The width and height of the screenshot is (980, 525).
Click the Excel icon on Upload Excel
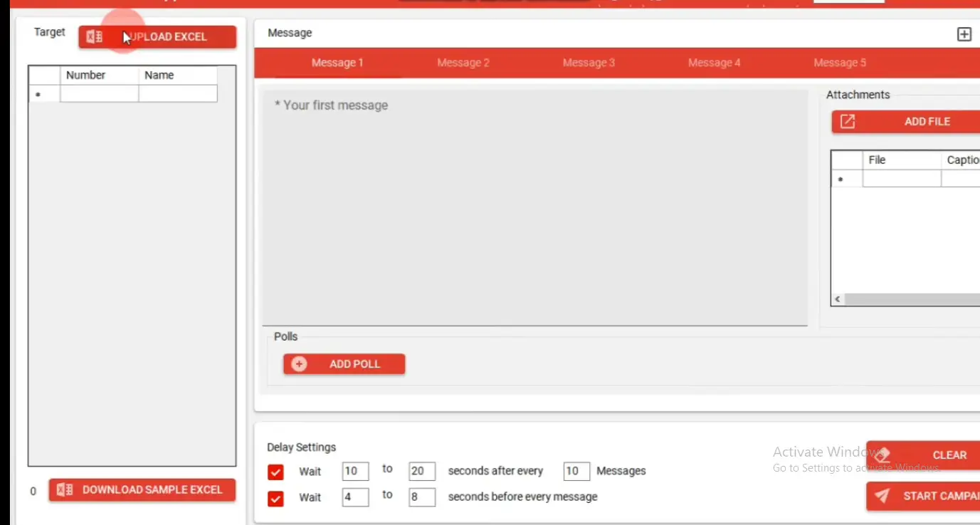(94, 37)
